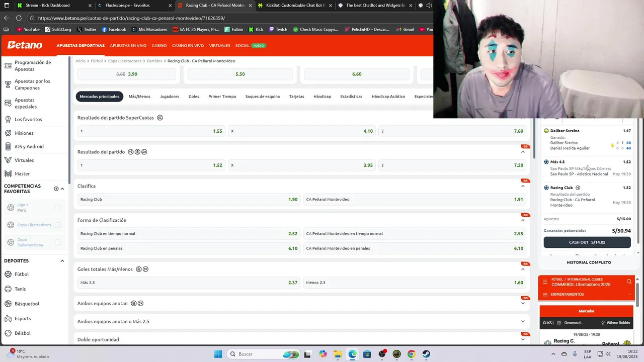
Task: Collapse the Deportes section
Action: pos(62,261)
